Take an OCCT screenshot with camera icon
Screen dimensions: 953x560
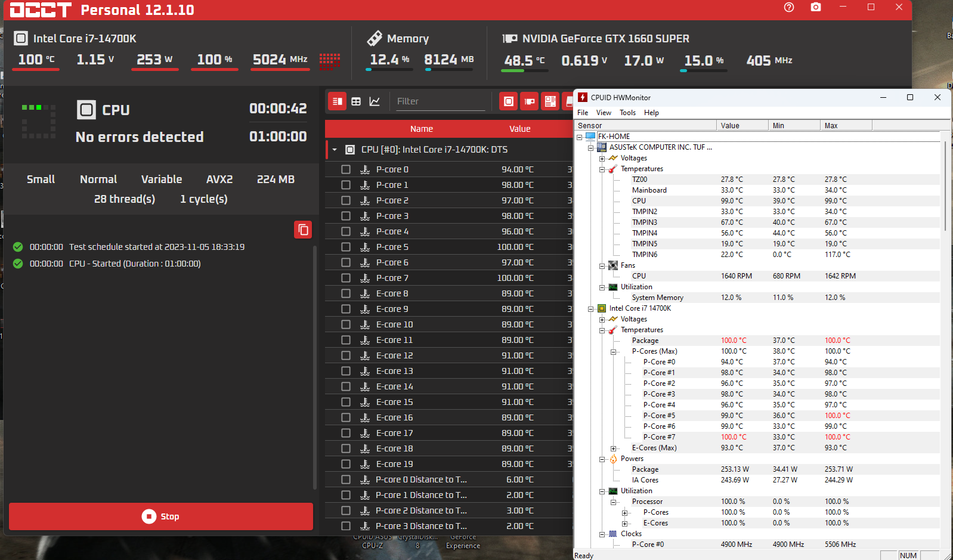pyautogui.click(x=816, y=7)
